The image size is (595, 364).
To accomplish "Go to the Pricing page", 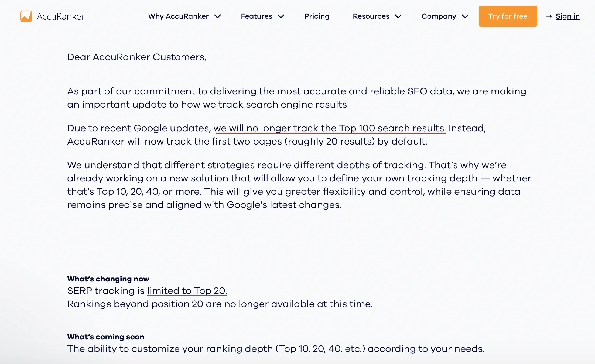I will tap(317, 16).
